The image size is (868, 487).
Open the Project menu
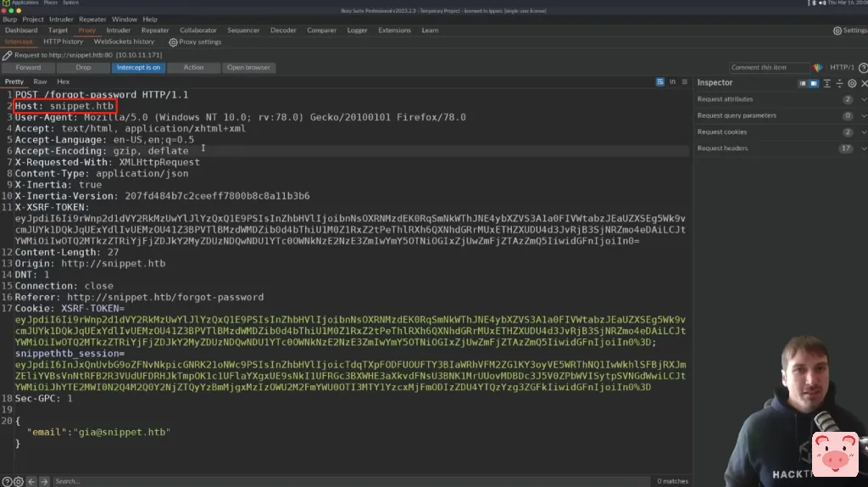pyautogui.click(x=33, y=20)
